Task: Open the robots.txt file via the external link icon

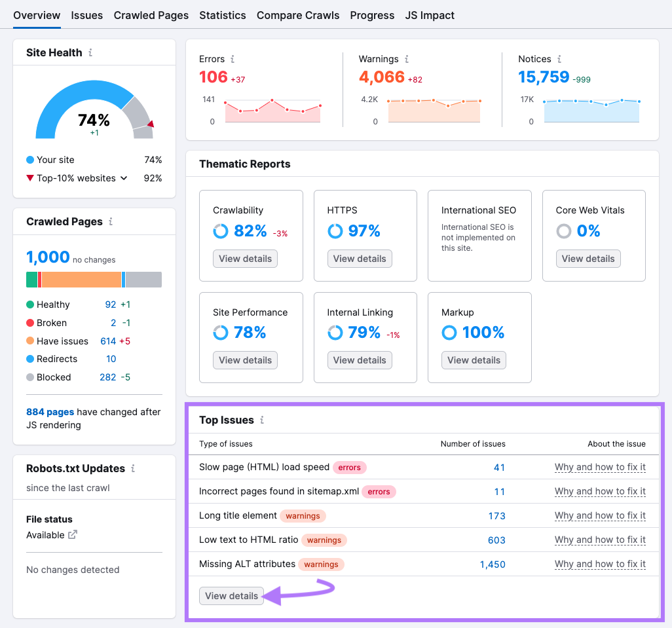Action: pyautogui.click(x=73, y=535)
